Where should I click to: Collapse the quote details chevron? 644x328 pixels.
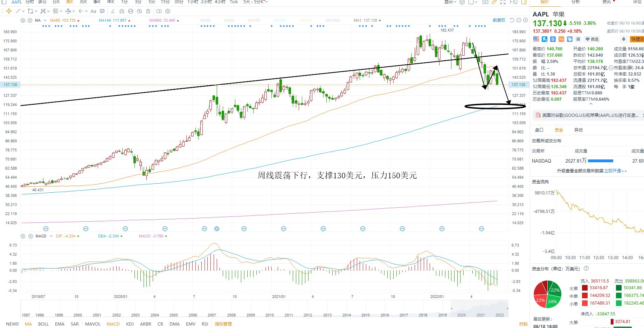coord(591,104)
